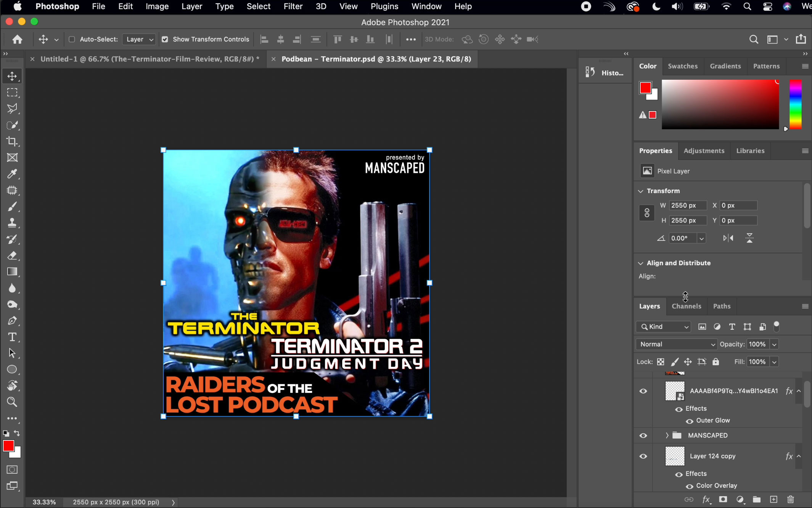Switch to the Adjustments tab
This screenshot has width=812, height=508.
704,151
